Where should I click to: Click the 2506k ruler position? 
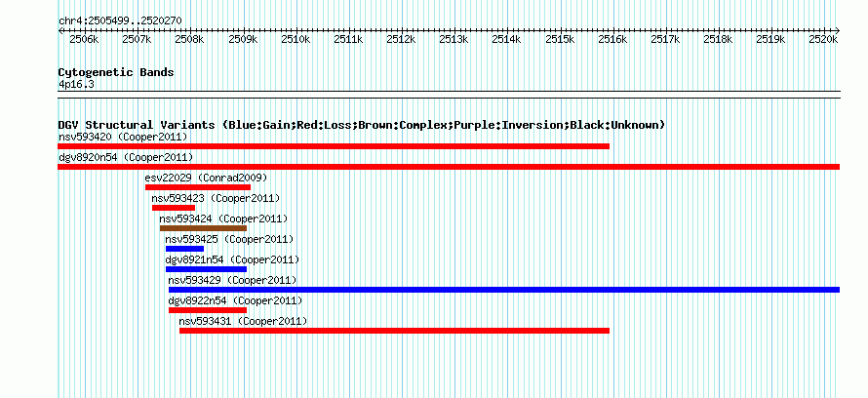[84, 39]
